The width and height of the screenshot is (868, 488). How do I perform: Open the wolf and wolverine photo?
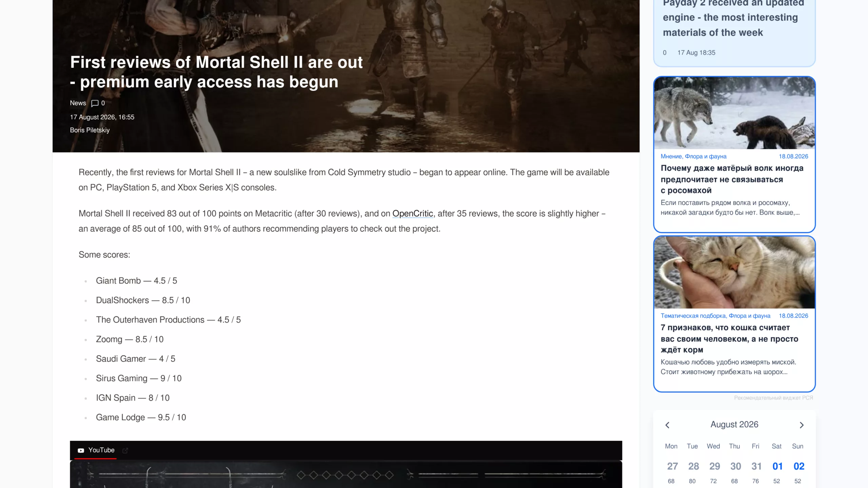pyautogui.click(x=734, y=113)
